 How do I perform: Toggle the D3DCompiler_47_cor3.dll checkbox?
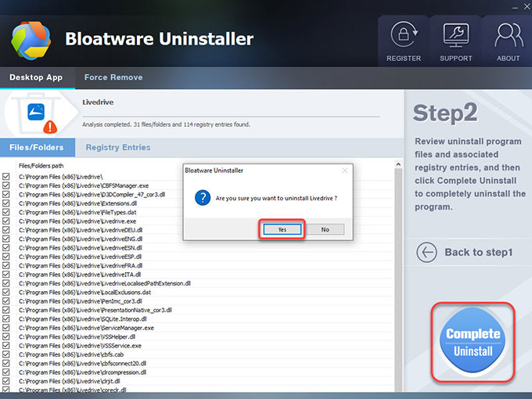[x=6, y=194]
